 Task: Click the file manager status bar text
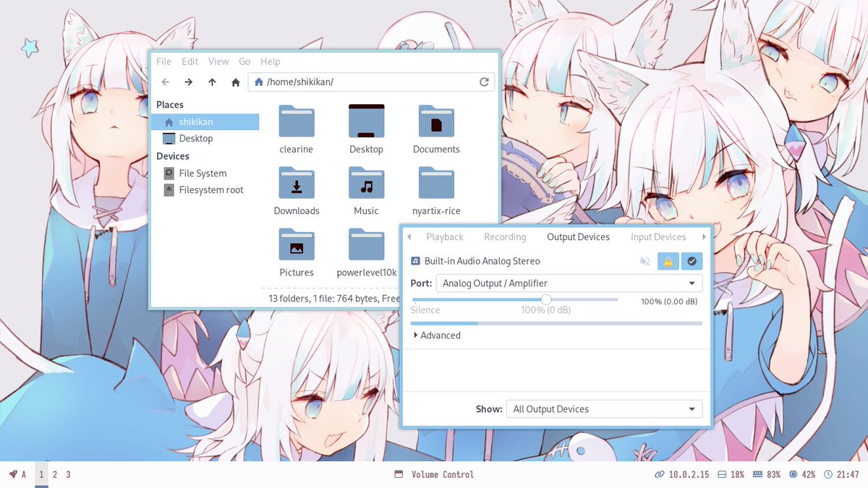334,298
